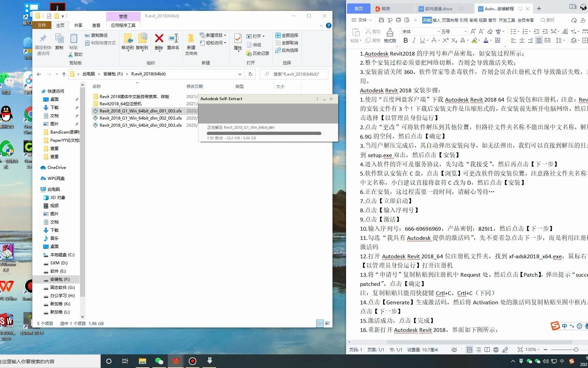
Task: Click Pin to Quick access icon
Action: pyautogui.click(x=43, y=39)
